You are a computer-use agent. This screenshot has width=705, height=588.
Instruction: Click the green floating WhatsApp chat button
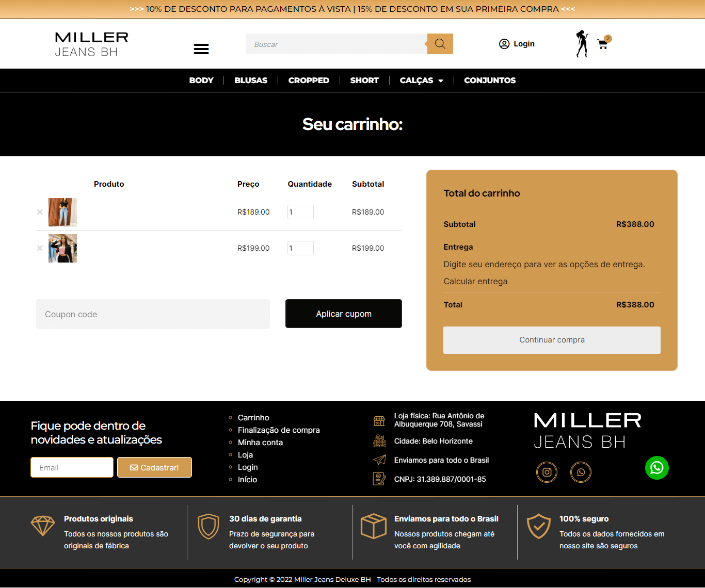657,468
